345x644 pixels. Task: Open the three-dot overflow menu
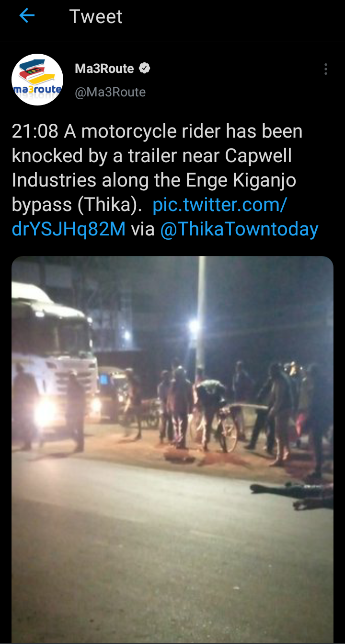(x=325, y=69)
